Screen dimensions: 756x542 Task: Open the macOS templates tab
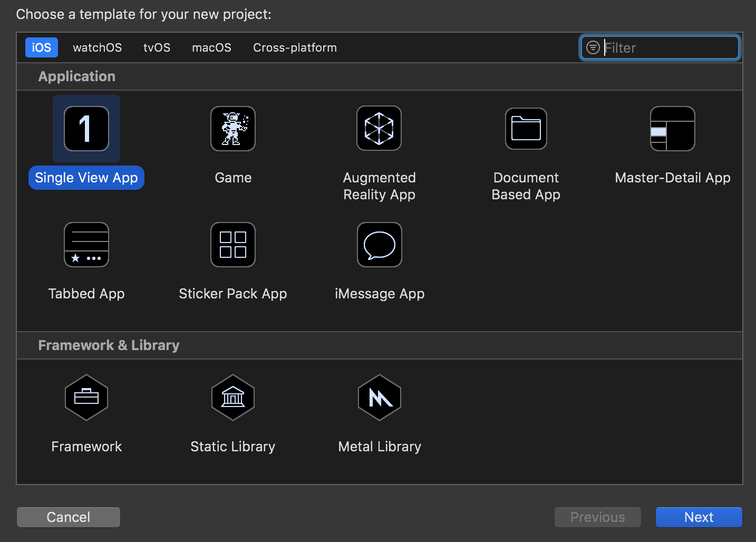click(x=212, y=47)
